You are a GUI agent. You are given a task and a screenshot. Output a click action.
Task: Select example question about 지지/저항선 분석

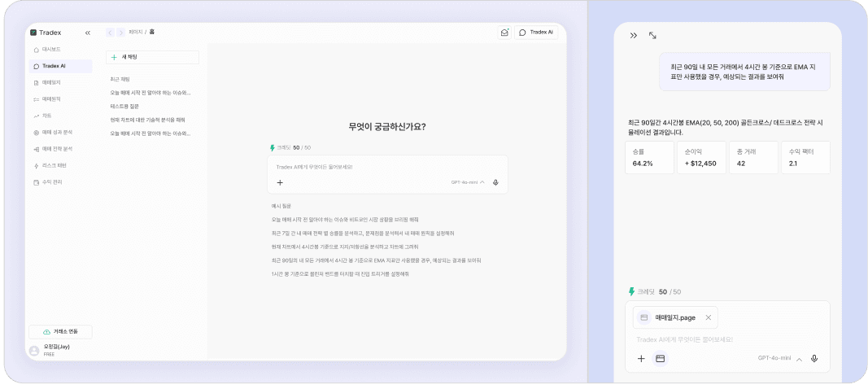tap(345, 247)
